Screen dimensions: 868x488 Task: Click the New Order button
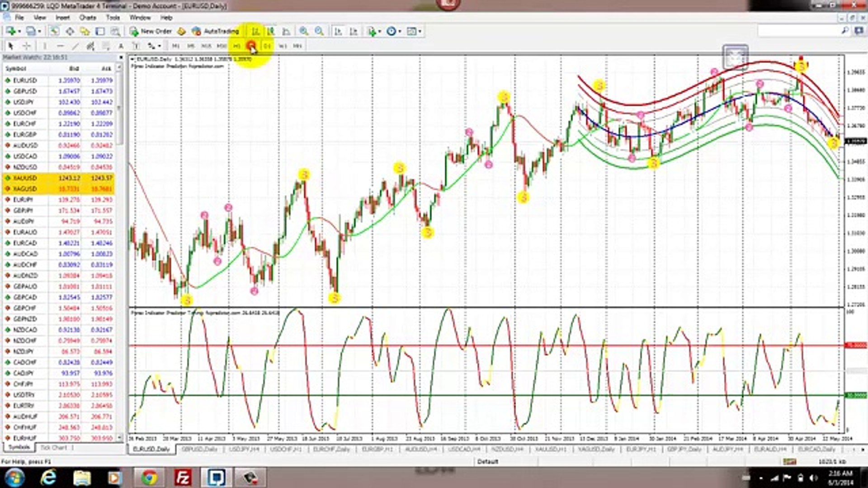point(151,31)
